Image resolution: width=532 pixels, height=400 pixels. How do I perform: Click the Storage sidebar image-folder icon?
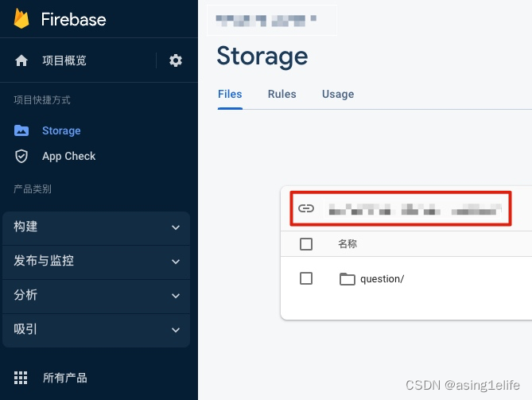click(x=21, y=130)
